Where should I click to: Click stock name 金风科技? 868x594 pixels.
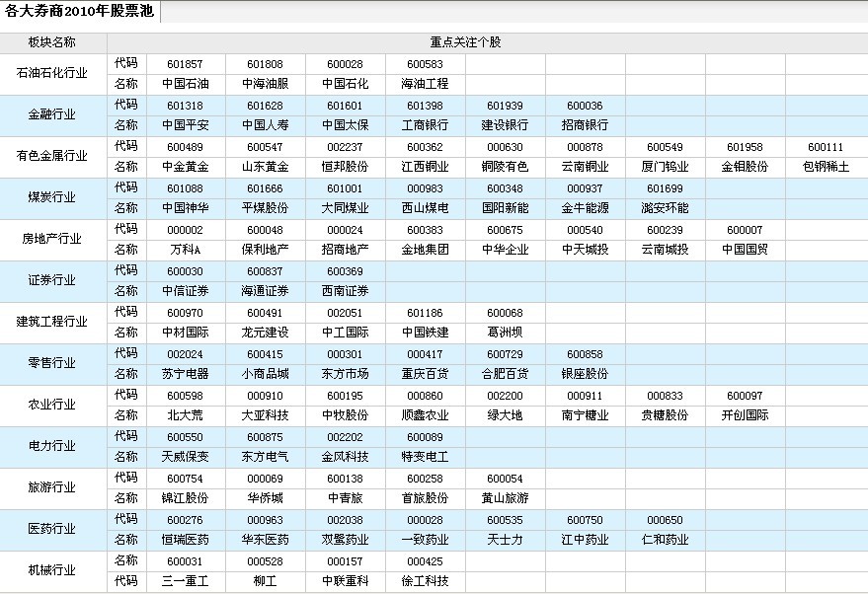[x=346, y=458]
